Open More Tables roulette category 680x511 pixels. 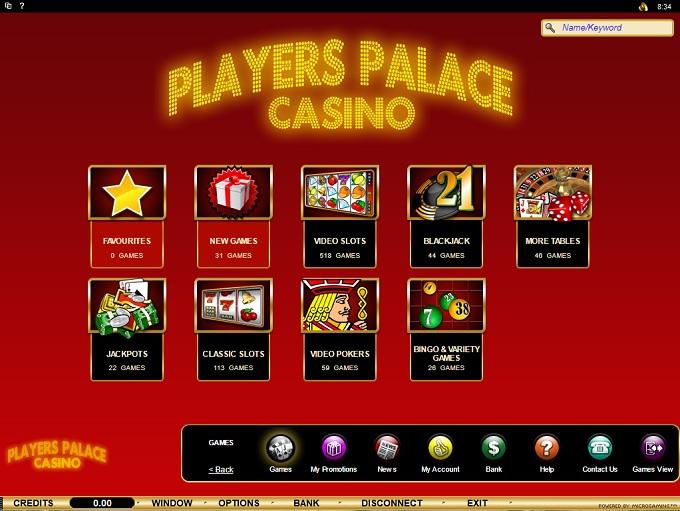553,216
